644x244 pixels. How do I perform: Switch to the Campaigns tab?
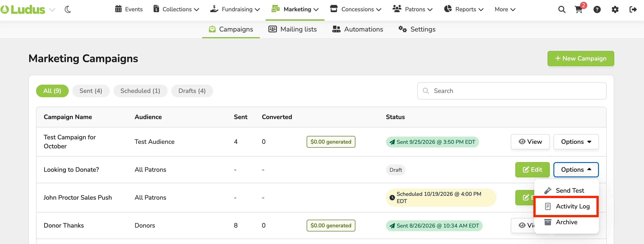pyautogui.click(x=231, y=29)
